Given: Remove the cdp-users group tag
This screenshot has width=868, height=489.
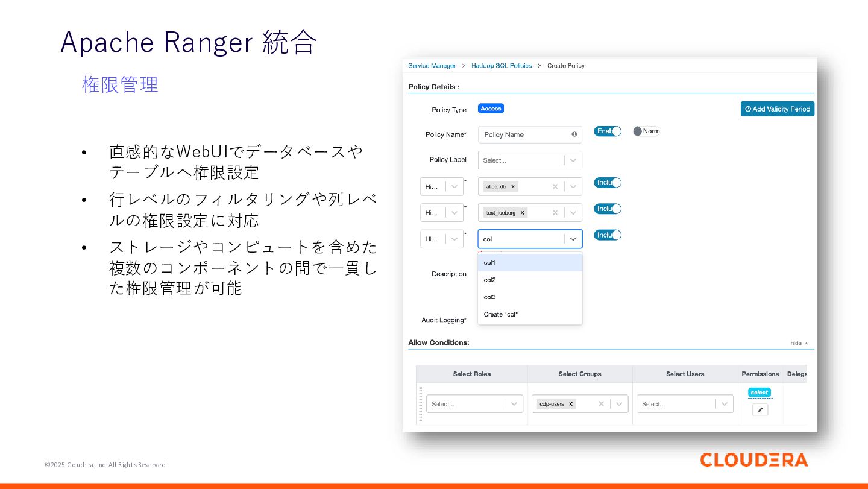Looking at the screenshot, I should (571, 403).
